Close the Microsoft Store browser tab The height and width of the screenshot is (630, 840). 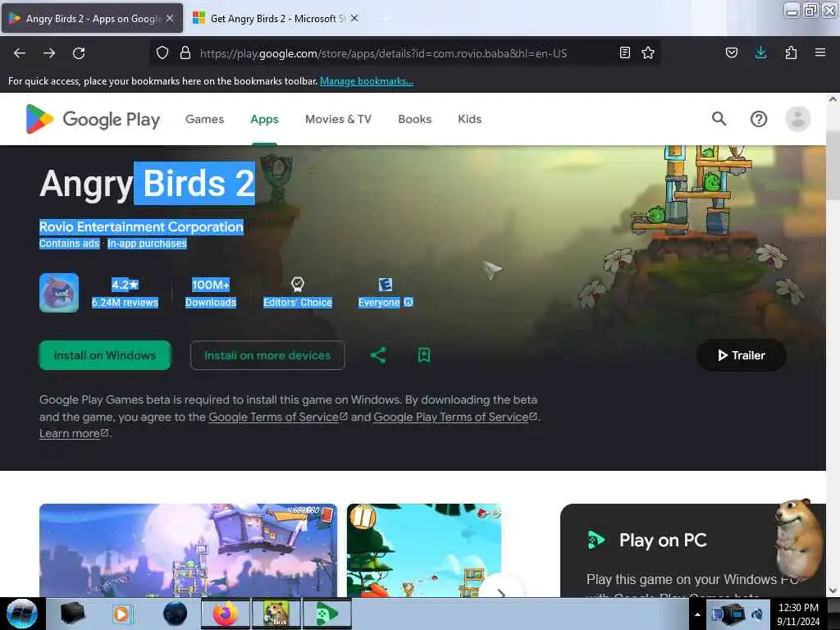(x=354, y=18)
